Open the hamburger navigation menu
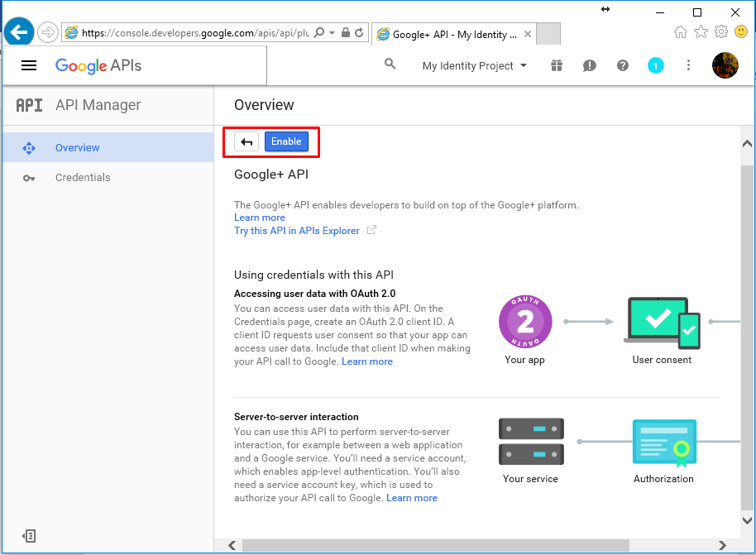 click(29, 65)
